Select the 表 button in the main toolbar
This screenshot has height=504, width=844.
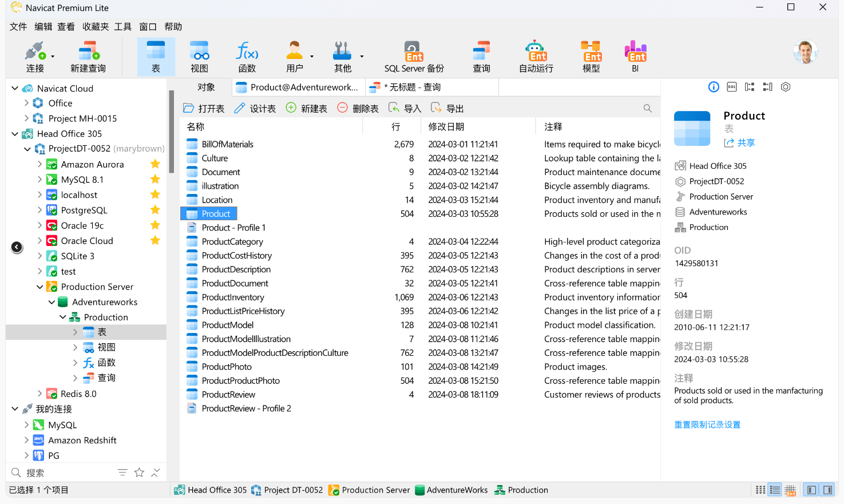pos(156,57)
